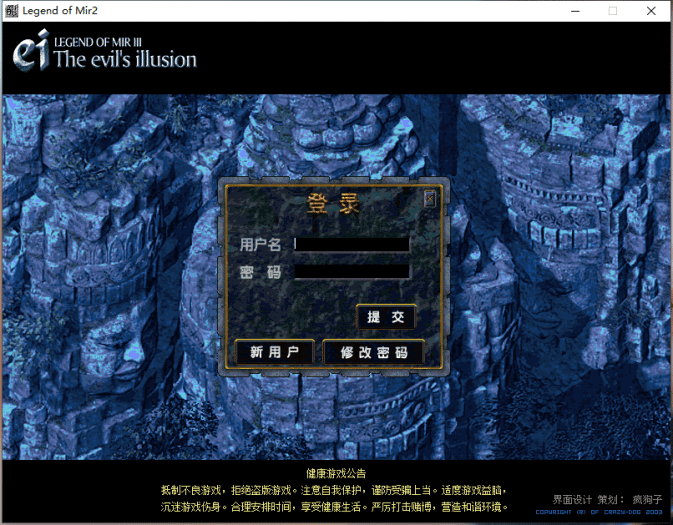673x525 pixels.
Task: Click the Legend of Mir2 window icon
Action: click(x=11, y=11)
